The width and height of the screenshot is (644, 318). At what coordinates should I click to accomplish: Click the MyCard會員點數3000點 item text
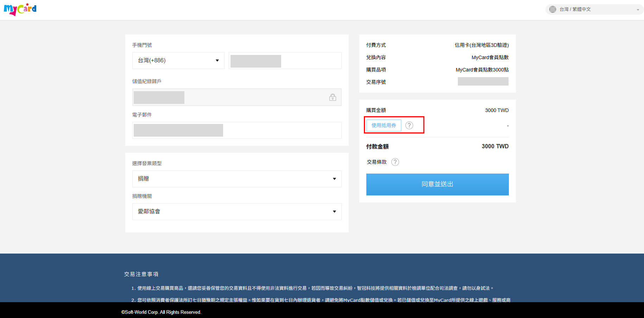[482, 70]
